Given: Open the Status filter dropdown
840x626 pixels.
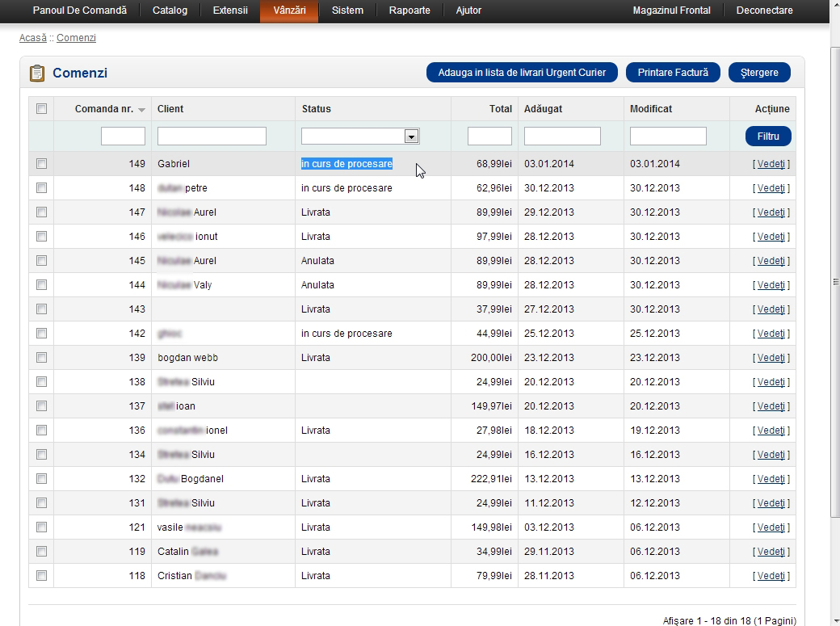Looking at the screenshot, I should tap(411, 137).
